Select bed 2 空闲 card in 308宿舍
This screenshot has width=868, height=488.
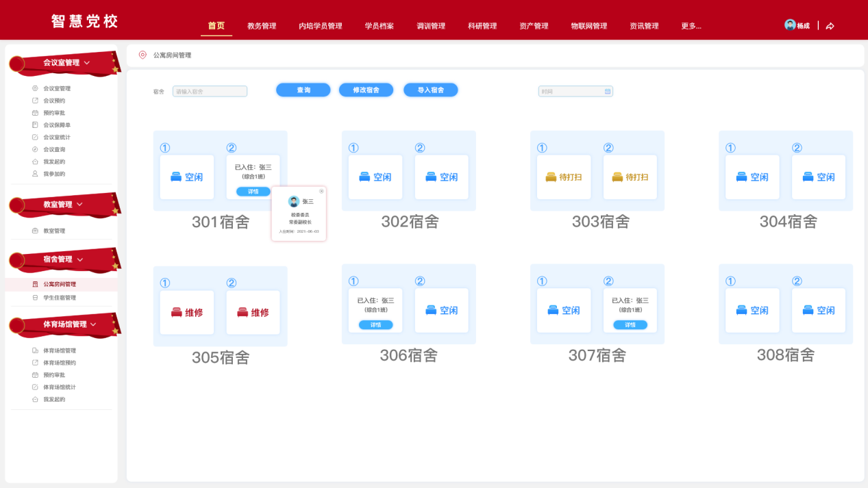click(818, 311)
